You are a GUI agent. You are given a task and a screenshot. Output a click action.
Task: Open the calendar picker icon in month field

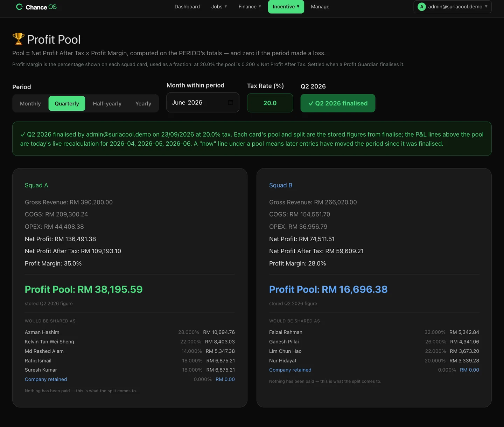[230, 103]
